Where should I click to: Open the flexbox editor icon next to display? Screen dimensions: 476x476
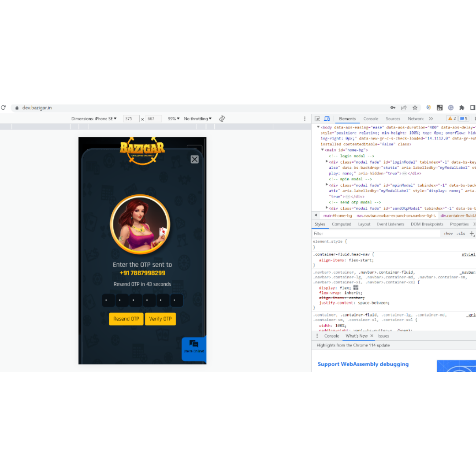[356, 287]
